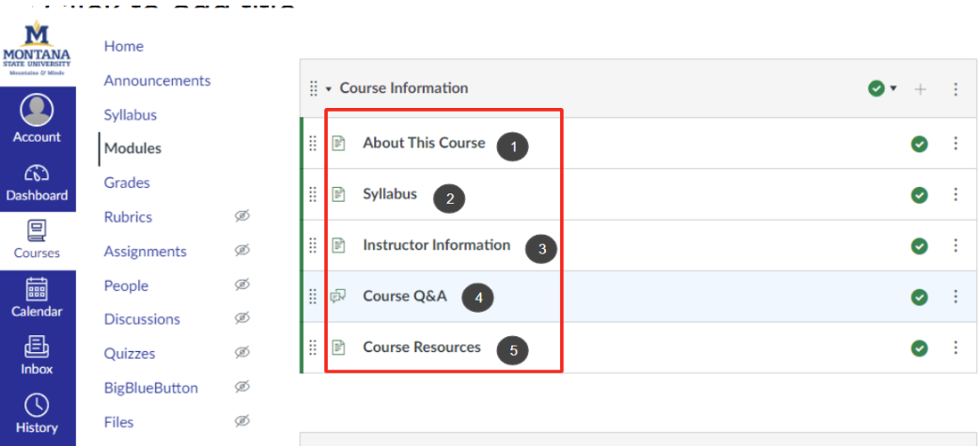The width and height of the screenshot is (980, 446).
Task: Click the Courses book icon
Action: click(x=37, y=231)
